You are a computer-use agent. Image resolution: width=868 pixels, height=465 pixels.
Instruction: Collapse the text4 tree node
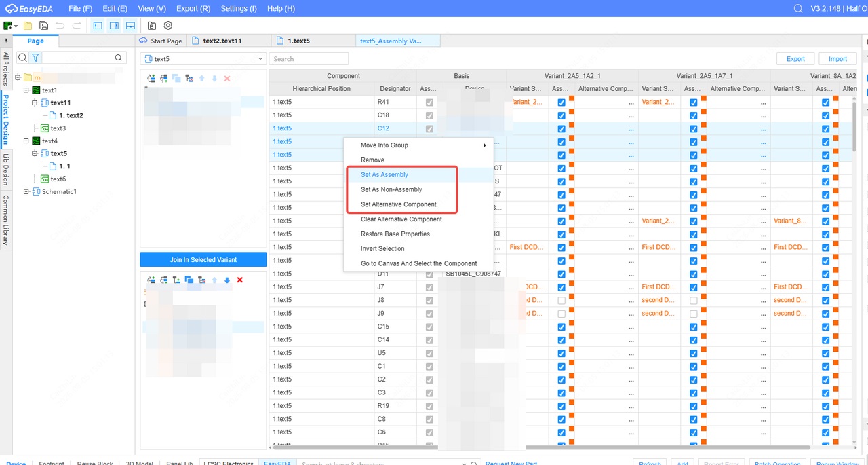click(x=26, y=141)
